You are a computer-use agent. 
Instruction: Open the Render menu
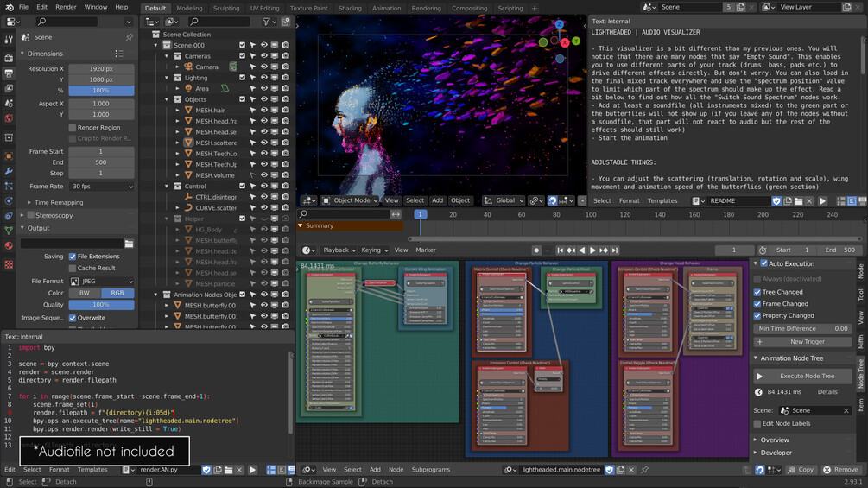[66, 7]
